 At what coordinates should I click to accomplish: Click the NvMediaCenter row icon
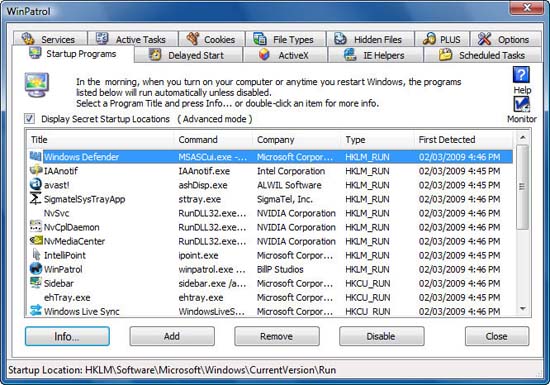pyautogui.click(x=36, y=241)
